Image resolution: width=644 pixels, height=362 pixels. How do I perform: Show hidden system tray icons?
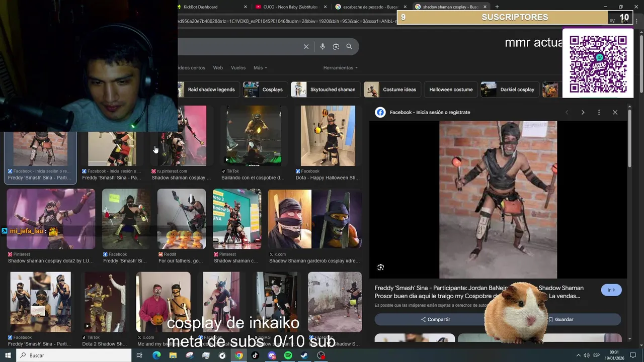(x=578, y=355)
